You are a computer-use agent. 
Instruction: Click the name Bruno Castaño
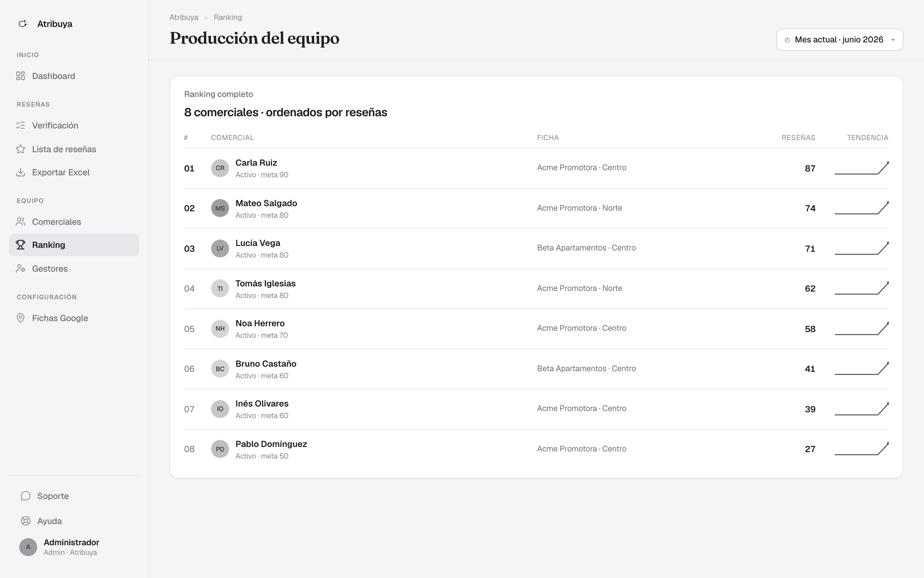pos(266,363)
